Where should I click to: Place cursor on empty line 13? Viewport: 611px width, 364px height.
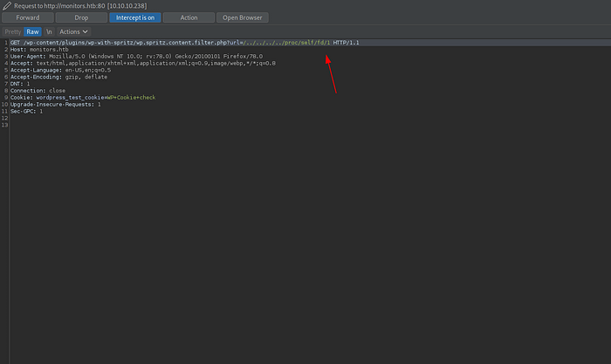point(308,125)
